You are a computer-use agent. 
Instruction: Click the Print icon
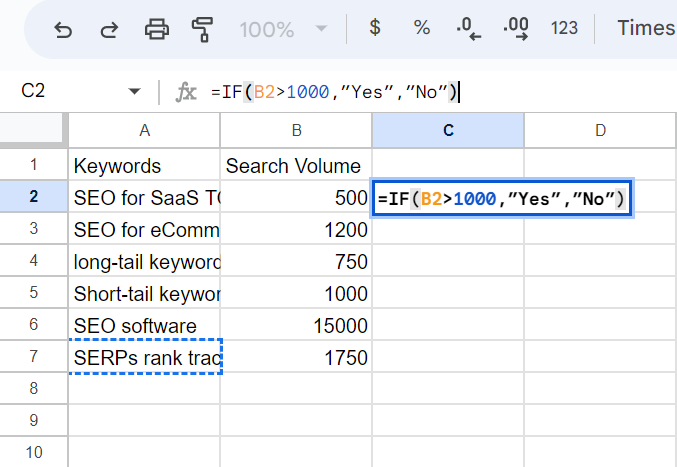(x=156, y=29)
